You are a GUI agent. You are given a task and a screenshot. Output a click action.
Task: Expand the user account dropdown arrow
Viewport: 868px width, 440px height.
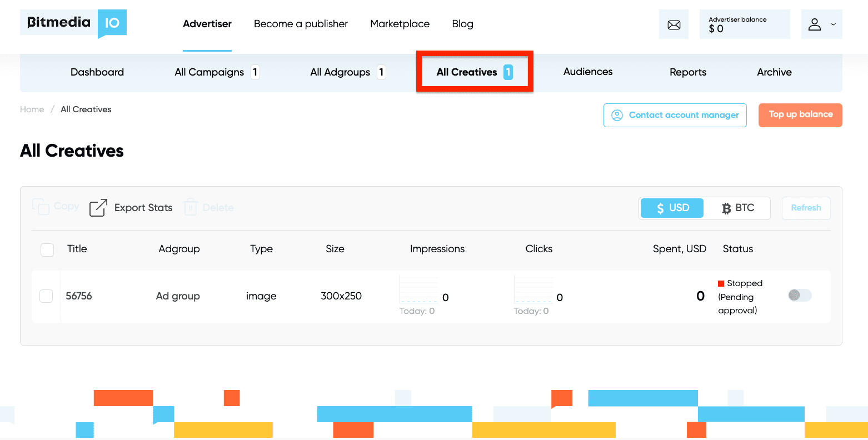point(833,24)
